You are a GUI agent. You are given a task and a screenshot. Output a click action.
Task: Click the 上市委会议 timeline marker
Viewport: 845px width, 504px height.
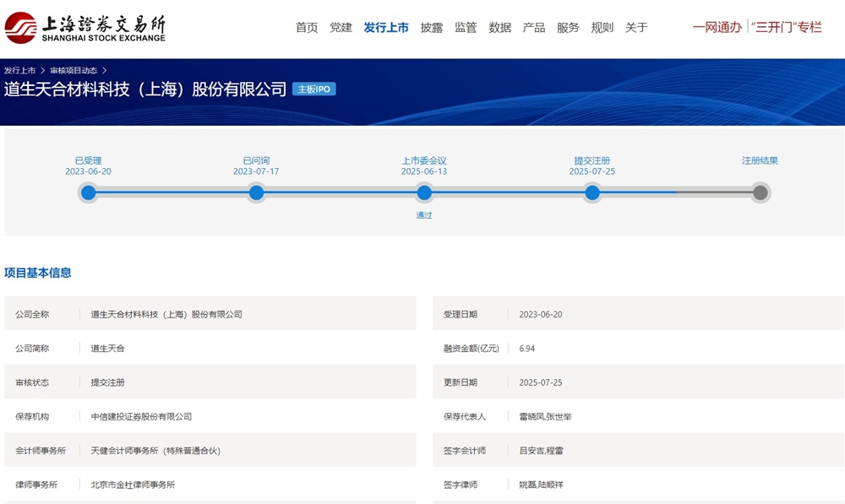(424, 192)
